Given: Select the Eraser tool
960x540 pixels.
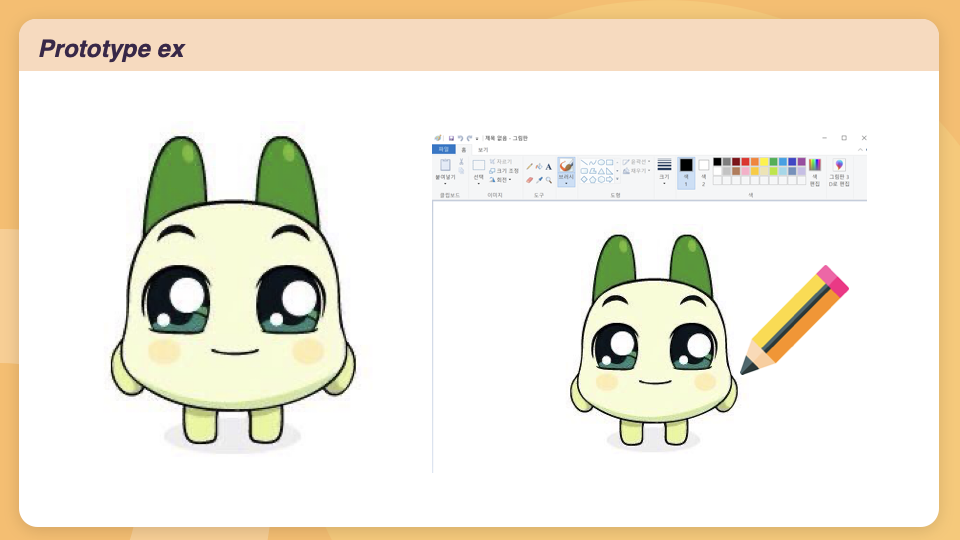Looking at the screenshot, I should tap(530, 180).
